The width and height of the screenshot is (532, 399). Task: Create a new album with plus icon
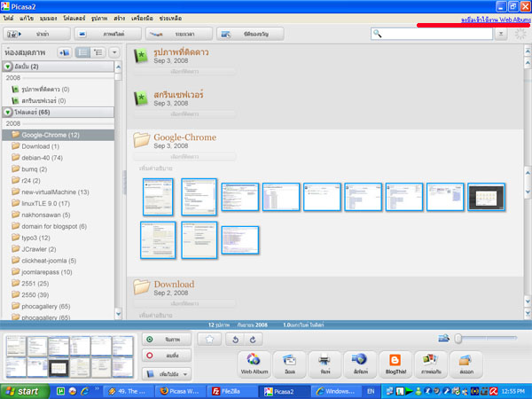click(x=64, y=52)
